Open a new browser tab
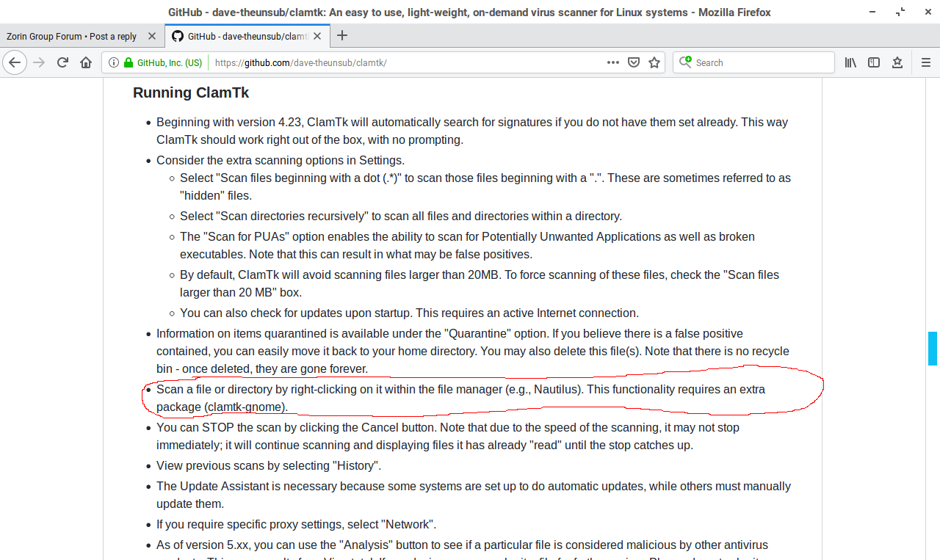 342,36
